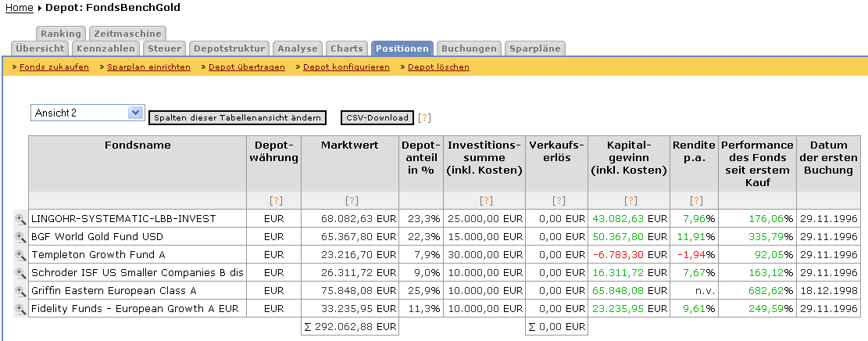The width and height of the screenshot is (868, 341).
Task: Open details magnifier for LINGOHR-SYSTEMATIC-LBB-INVEST row
Action: pos(20,219)
